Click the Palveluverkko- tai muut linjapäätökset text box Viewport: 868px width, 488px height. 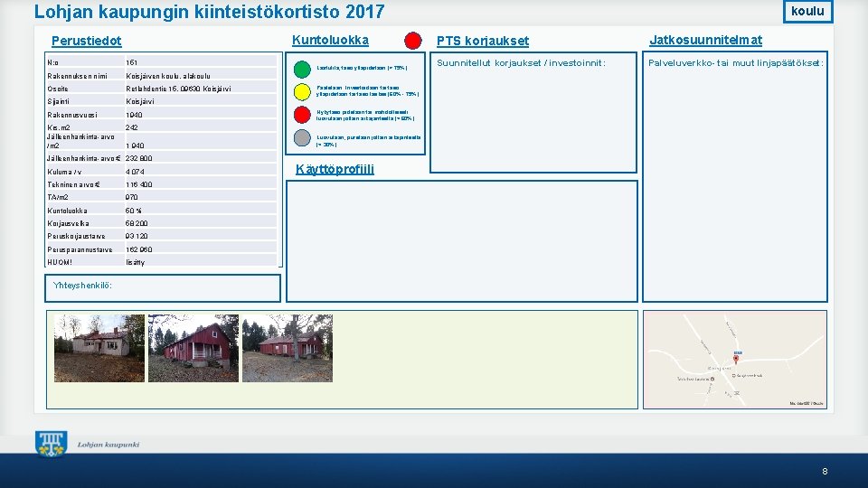[x=734, y=177]
